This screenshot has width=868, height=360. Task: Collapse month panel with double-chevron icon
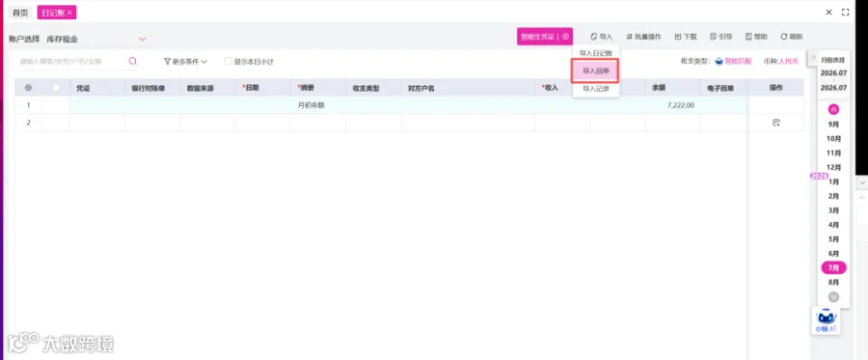[813, 57]
